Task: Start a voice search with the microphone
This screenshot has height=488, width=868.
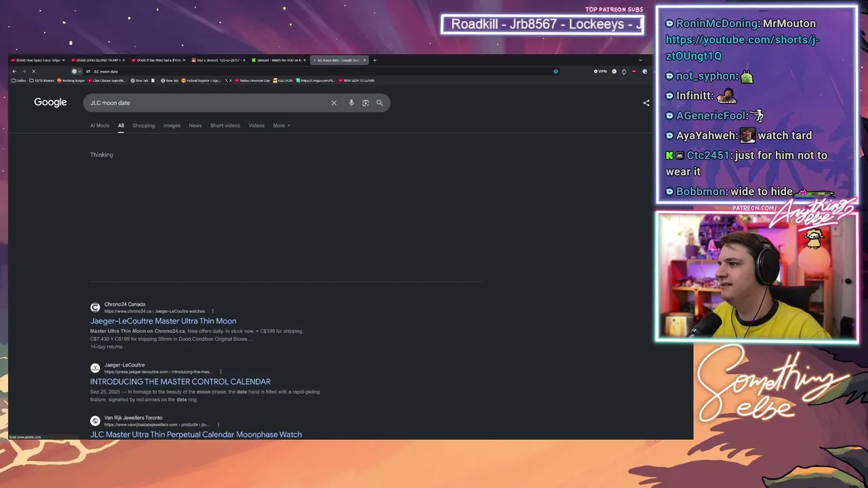Action: tap(351, 103)
